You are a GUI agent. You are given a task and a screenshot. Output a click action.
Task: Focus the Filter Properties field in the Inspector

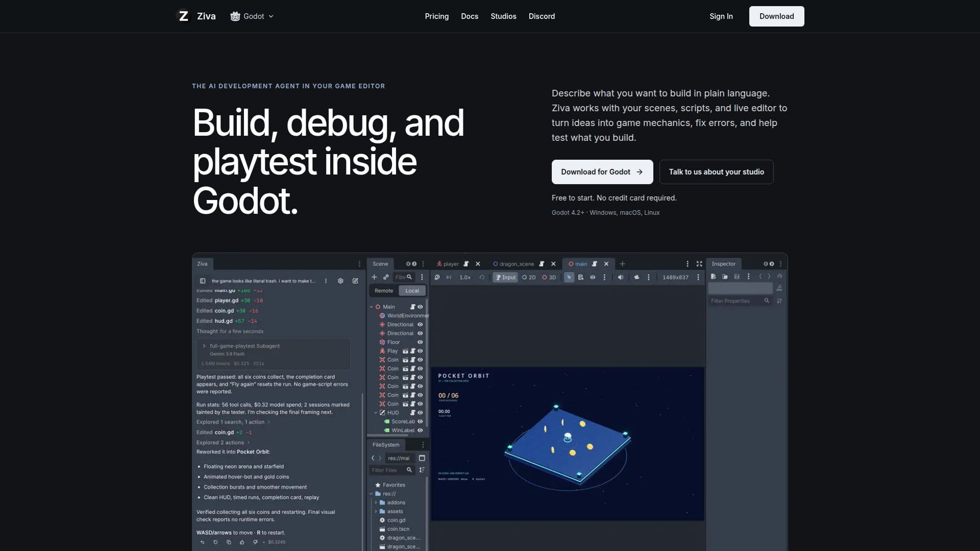pos(740,301)
